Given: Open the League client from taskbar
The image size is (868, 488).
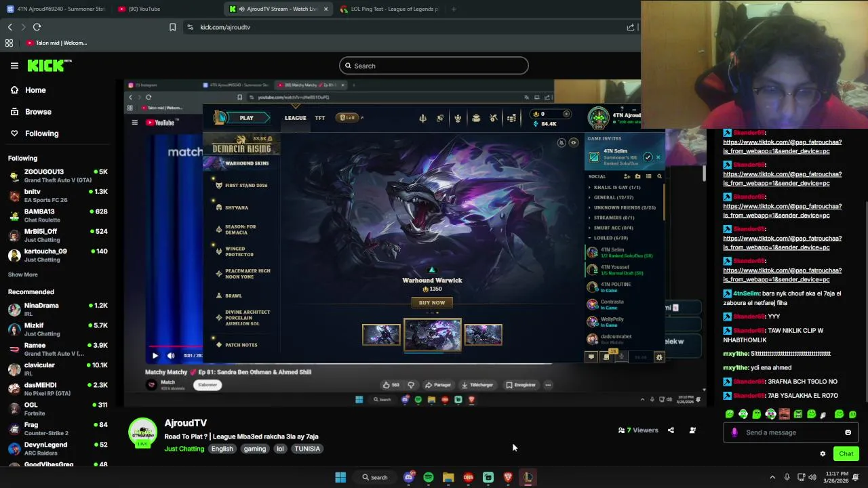Looking at the screenshot, I should [528, 477].
